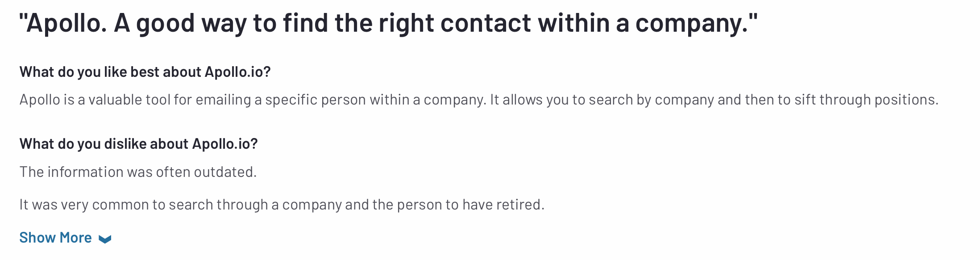Screen dimensions: 980x260
Task: Click the paragraph beginning "Apollo is a valuable tool"
Action: coord(479,100)
